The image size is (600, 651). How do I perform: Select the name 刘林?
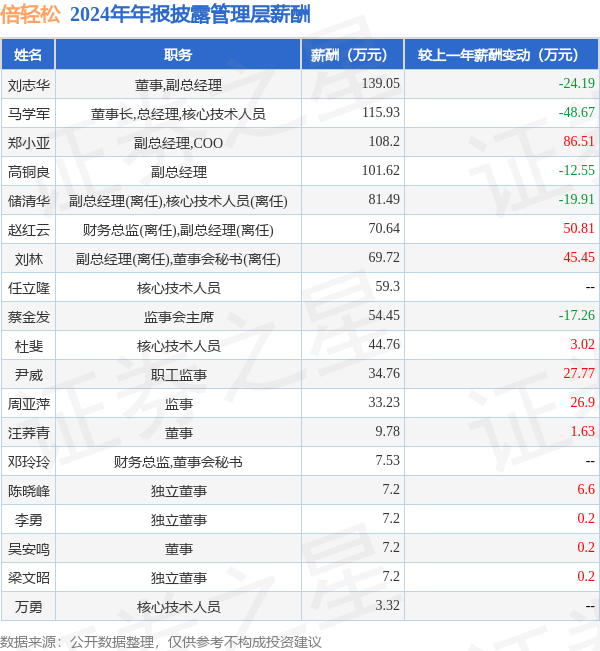coord(29,259)
